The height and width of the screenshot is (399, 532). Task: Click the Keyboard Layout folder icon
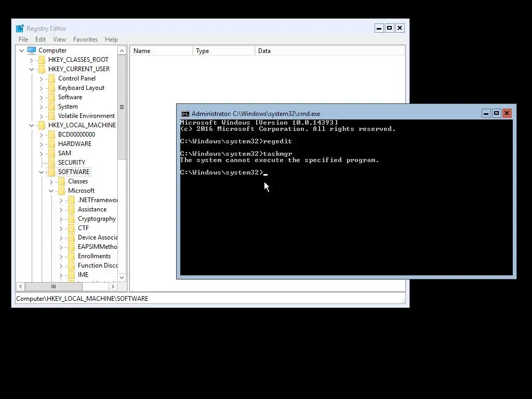tap(51, 88)
